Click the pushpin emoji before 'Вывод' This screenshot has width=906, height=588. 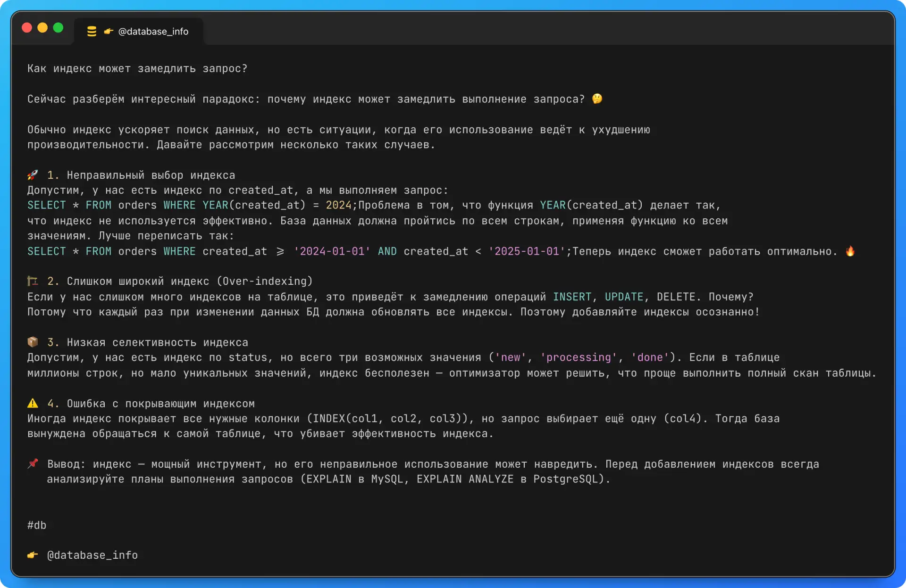(x=33, y=464)
